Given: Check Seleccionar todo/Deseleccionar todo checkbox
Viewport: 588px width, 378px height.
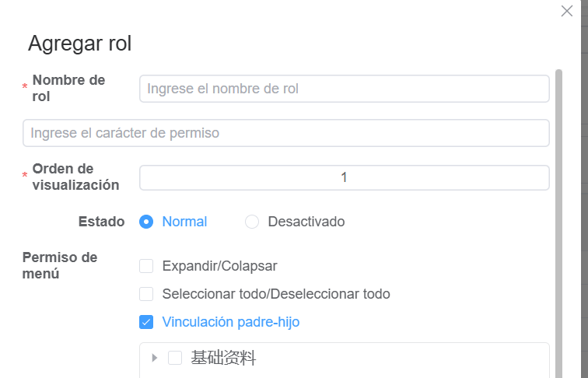Looking at the screenshot, I should [146, 294].
